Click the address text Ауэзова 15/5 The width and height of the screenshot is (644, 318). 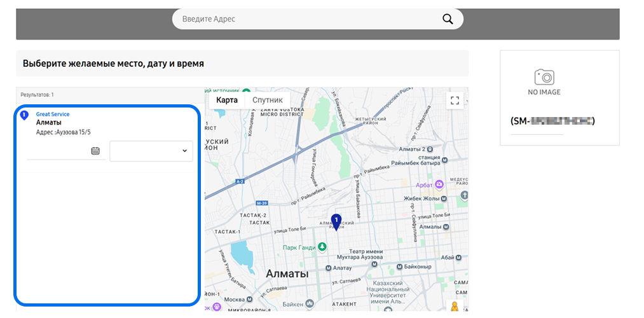75,132
